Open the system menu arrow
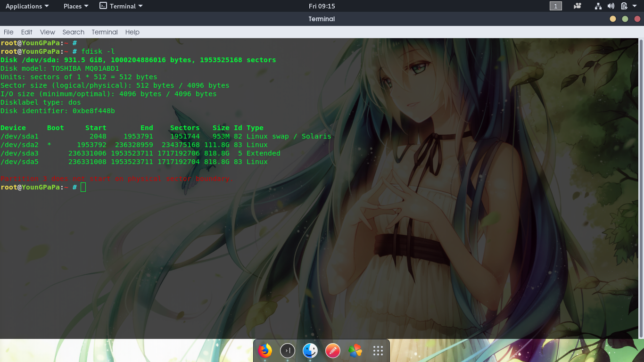The image size is (644, 362). (x=635, y=6)
